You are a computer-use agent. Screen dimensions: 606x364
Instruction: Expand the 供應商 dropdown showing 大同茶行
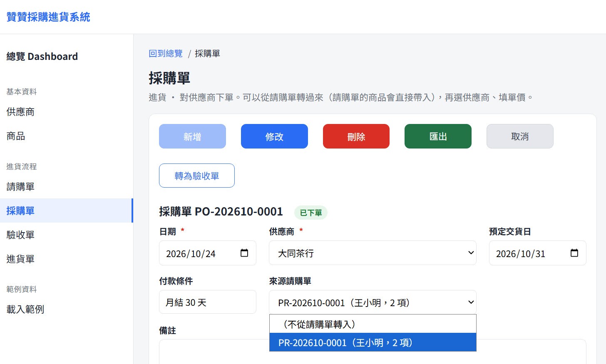pos(373,253)
